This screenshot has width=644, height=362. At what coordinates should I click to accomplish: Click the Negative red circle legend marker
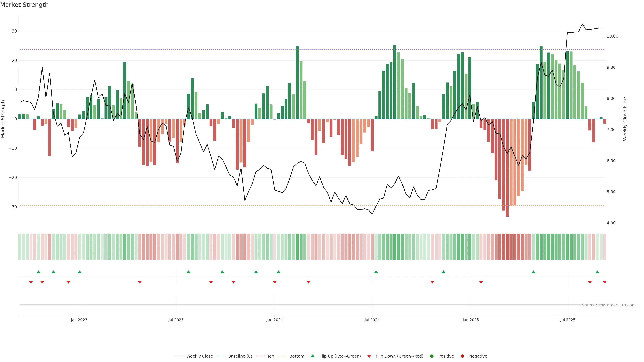[x=462, y=356]
